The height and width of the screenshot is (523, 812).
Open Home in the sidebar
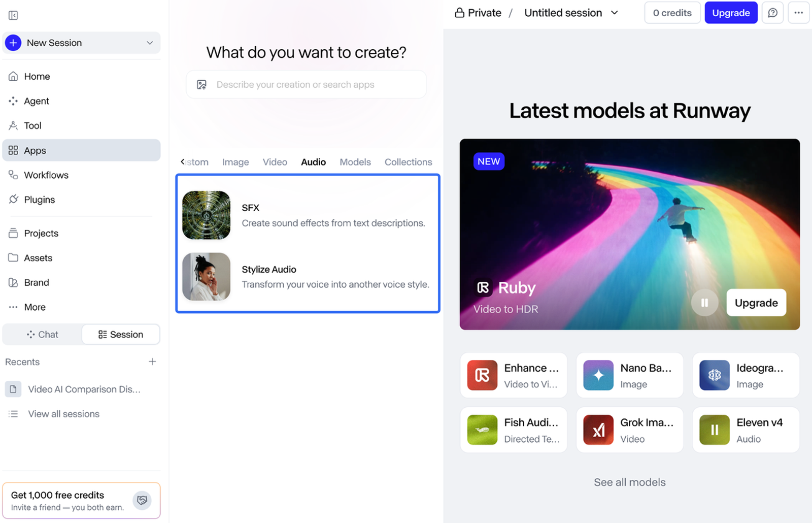(81, 76)
